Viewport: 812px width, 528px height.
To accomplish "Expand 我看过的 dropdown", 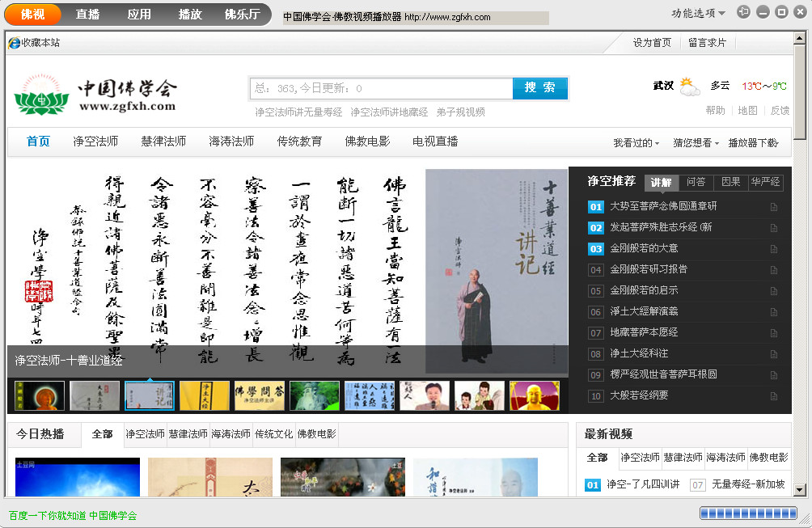I will point(636,143).
